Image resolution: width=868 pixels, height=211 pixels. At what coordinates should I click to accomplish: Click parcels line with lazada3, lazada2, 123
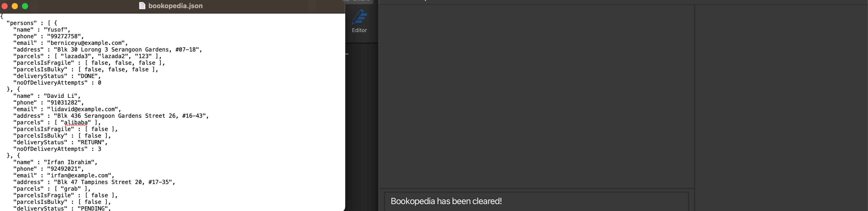88,56
